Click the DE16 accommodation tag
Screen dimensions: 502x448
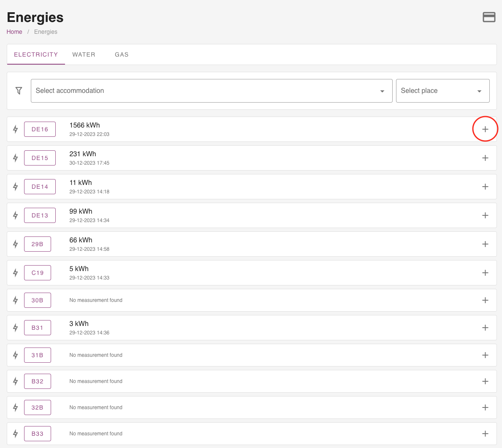pos(40,129)
